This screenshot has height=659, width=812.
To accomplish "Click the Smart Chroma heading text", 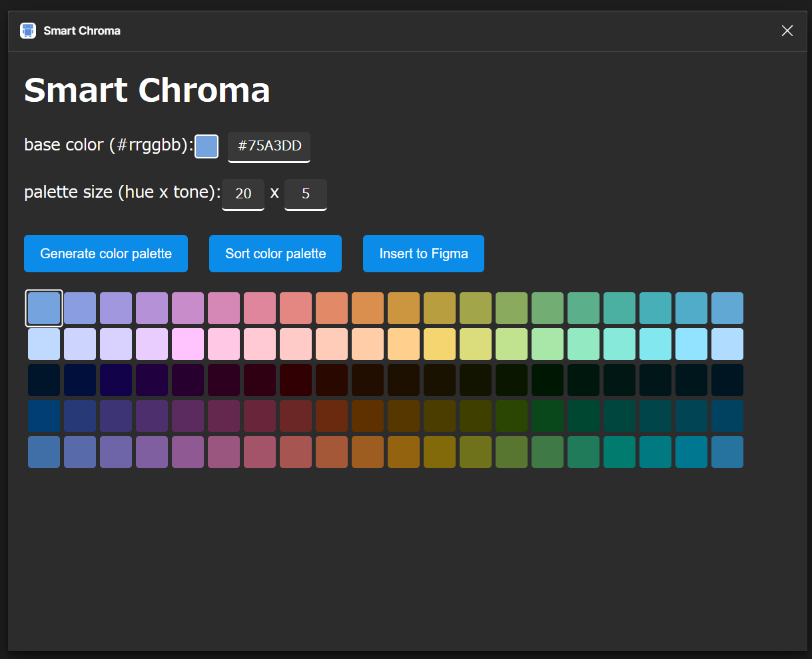I will [x=147, y=90].
